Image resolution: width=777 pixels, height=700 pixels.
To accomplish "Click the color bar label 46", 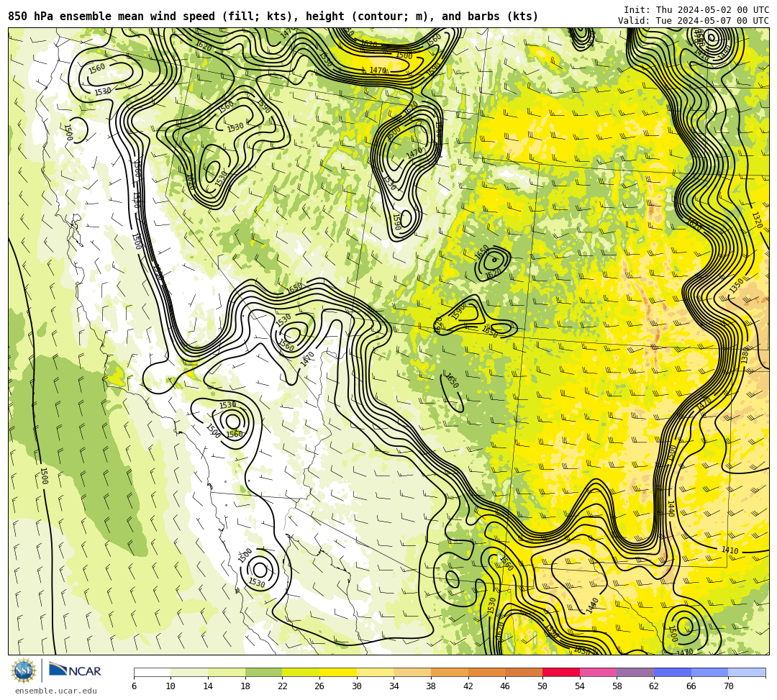I will (x=506, y=686).
